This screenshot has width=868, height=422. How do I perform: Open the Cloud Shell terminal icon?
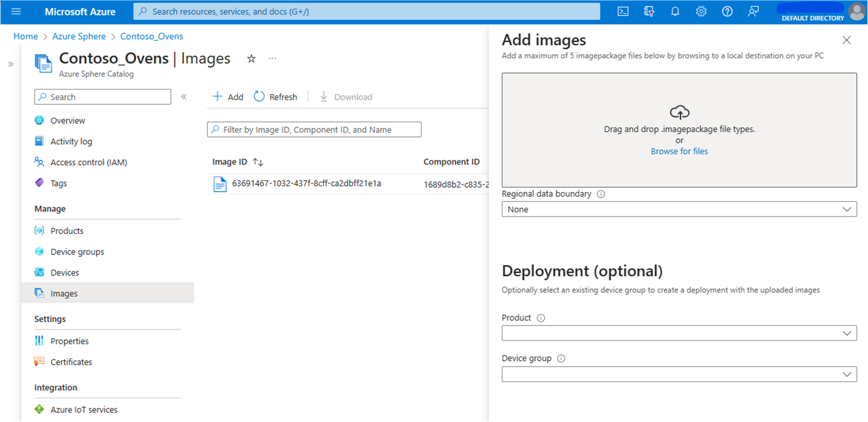[623, 11]
